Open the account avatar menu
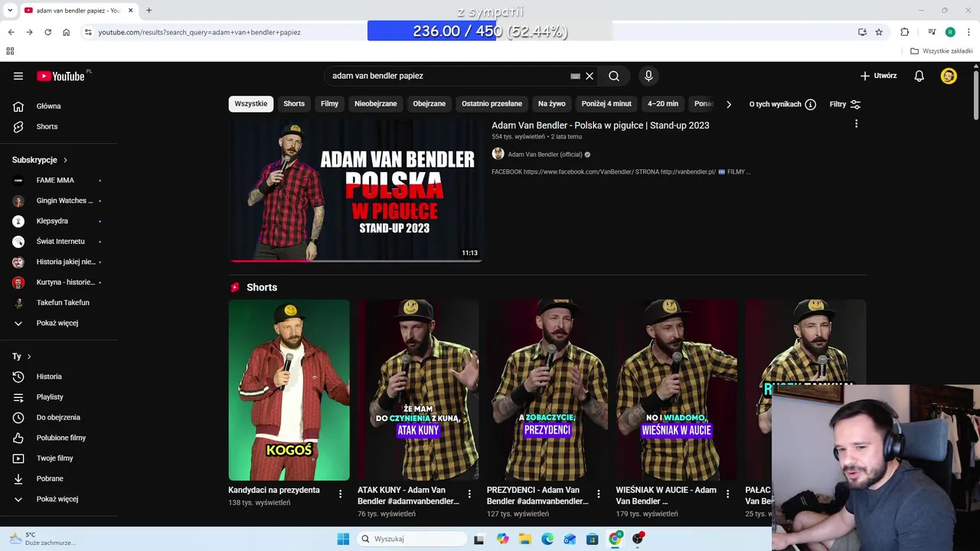980x551 pixels. pyautogui.click(x=949, y=76)
